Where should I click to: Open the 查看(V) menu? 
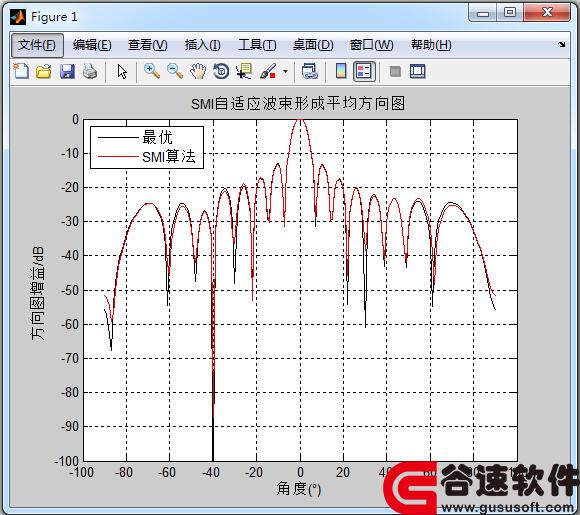click(148, 45)
